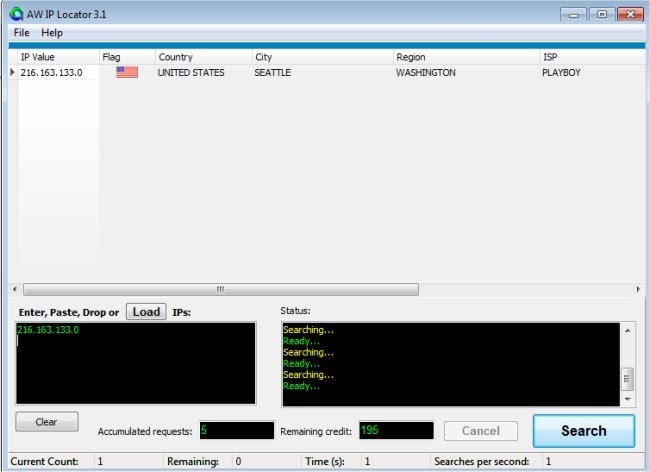
Task: Minimize the AW IP Locator window
Action: [573, 15]
